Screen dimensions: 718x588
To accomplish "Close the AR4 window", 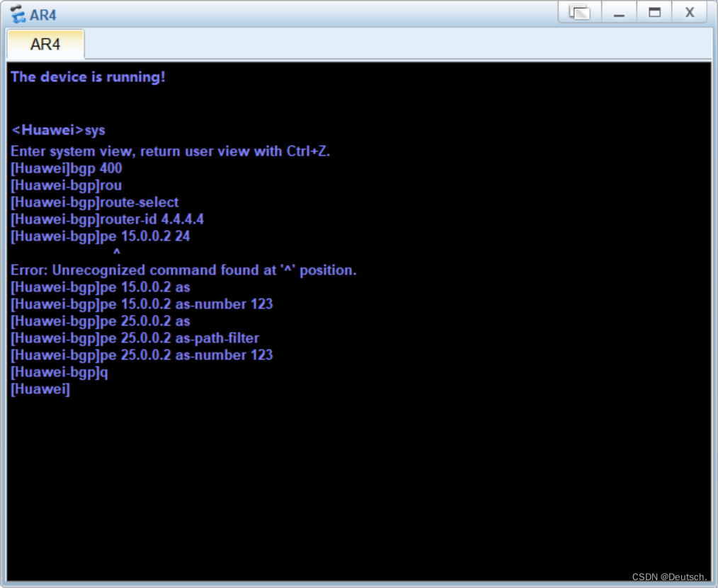I will [690, 12].
